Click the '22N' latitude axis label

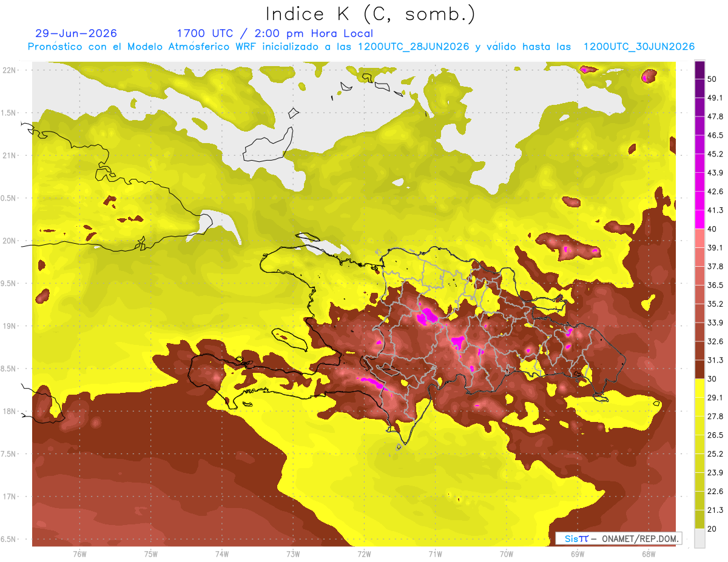pos(10,70)
